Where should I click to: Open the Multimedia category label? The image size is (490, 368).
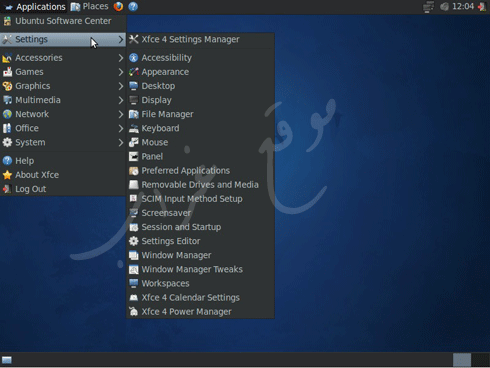click(38, 100)
